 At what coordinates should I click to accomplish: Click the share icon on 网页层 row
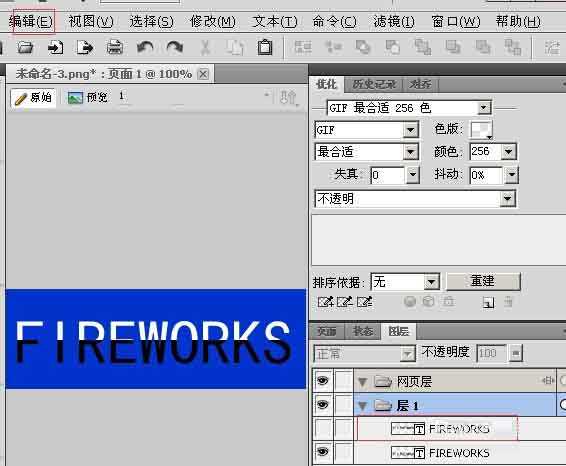pyautogui.click(x=548, y=380)
